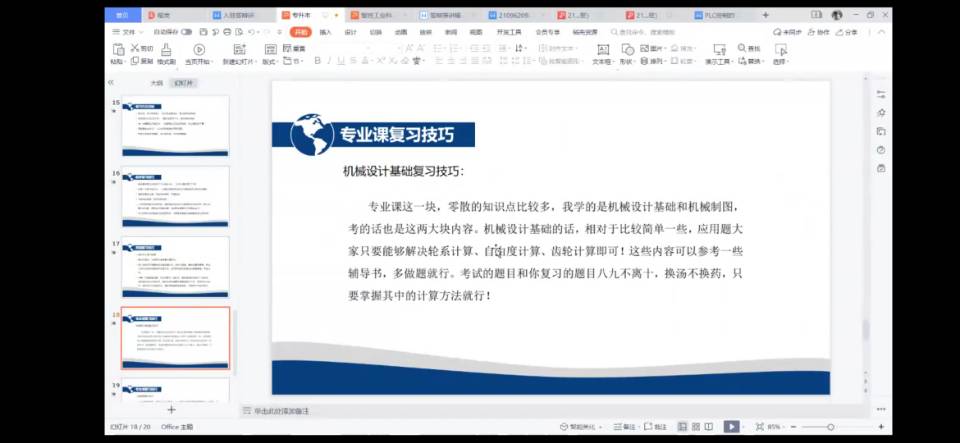The height and width of the screenshot is (443, 960).
Task: Select slide 16 thumbnail
Action: coord(175,196)
